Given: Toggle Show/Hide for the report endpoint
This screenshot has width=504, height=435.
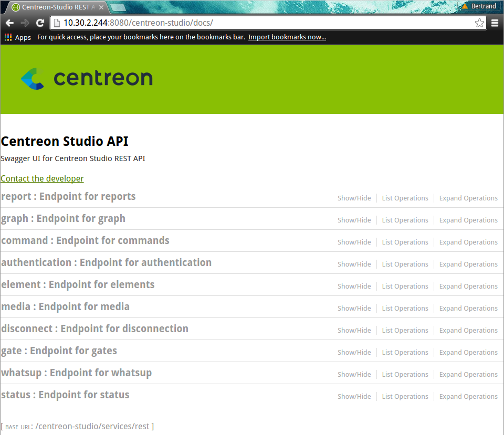Looking at the screenshot, I should pos(354,198).
